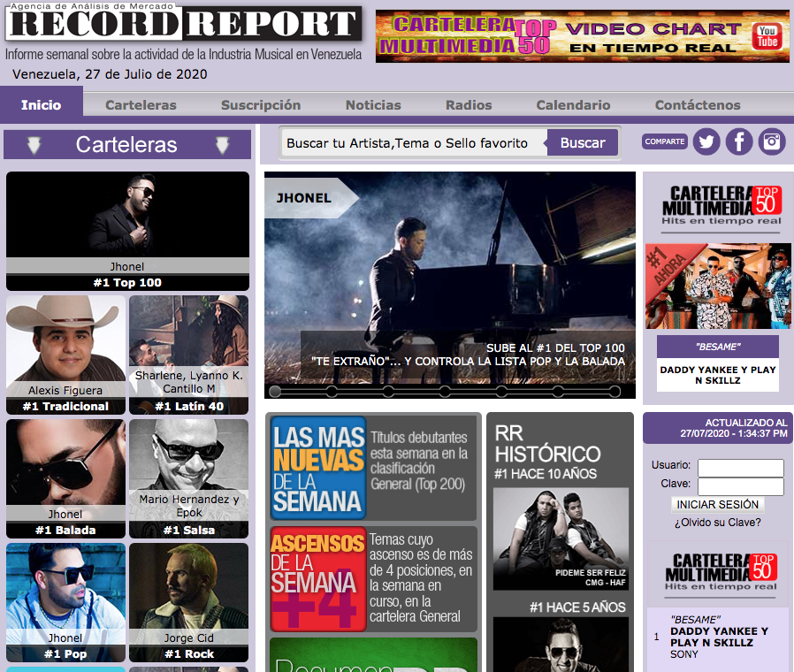Click the Comparte share badge
Viewport: 794px width, 672px height.
point(664,141)
